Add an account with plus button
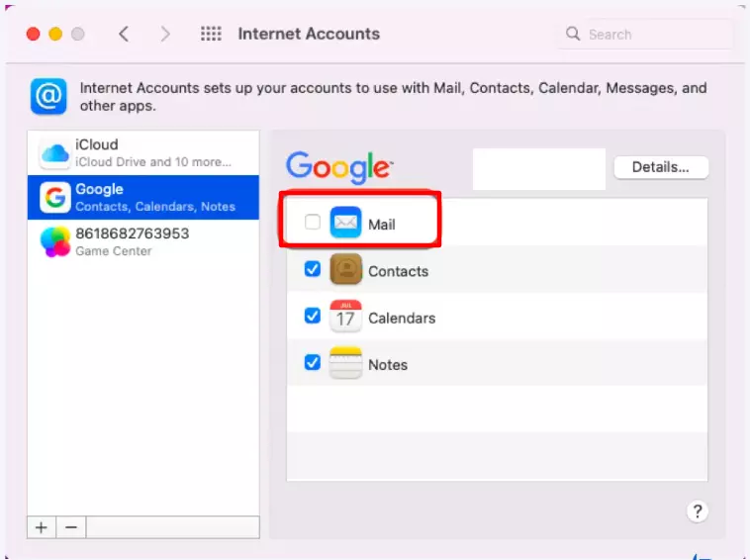Viewport: 750px width, 560px height. pyautogui.click(x=42, y=527)
